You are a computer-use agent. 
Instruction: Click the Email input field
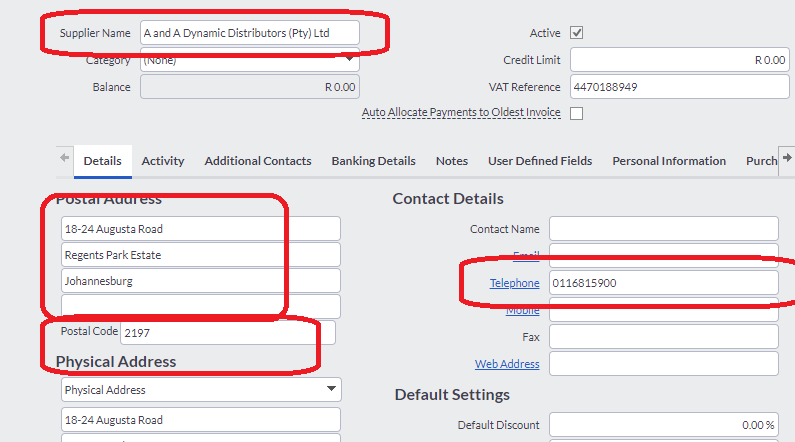click(x=664, y=255)
